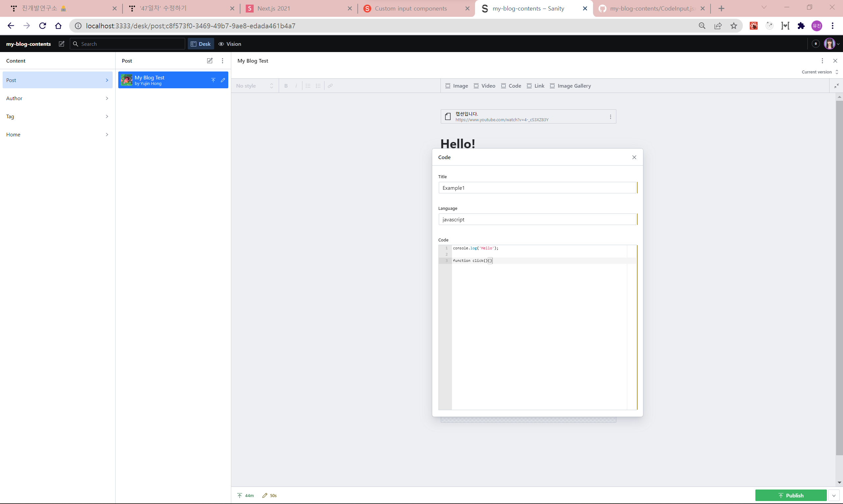This screenshot has height=504, width=843.
Task: Click into the Language input field
Action: (537, 219)
